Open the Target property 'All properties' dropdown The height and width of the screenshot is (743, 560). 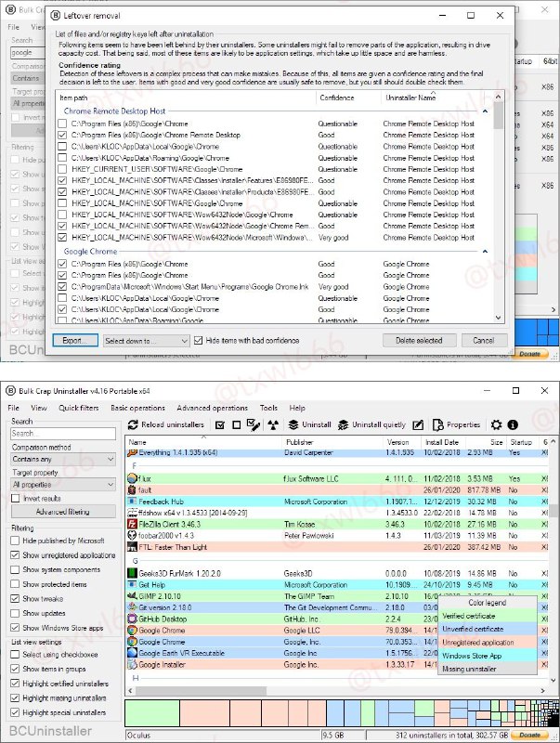click(63, 485)
